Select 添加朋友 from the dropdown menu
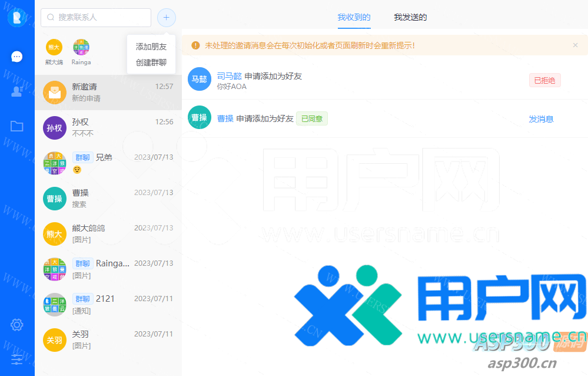 click(151, 47)
